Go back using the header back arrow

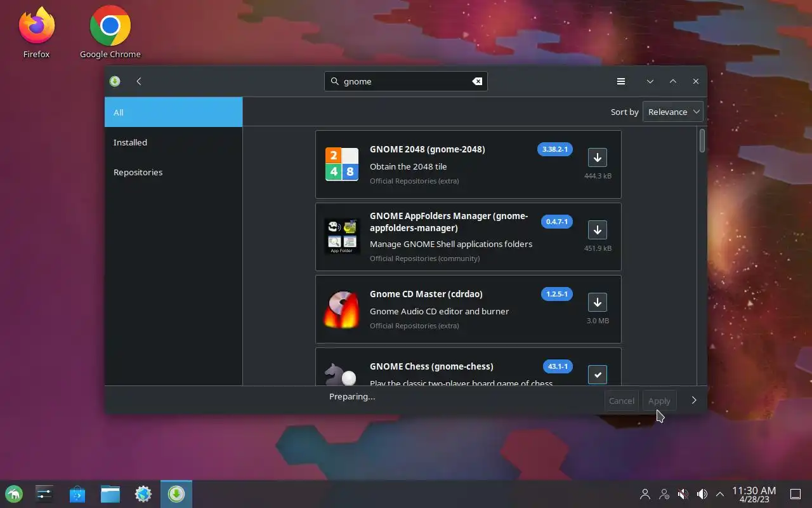click(139, 81)
